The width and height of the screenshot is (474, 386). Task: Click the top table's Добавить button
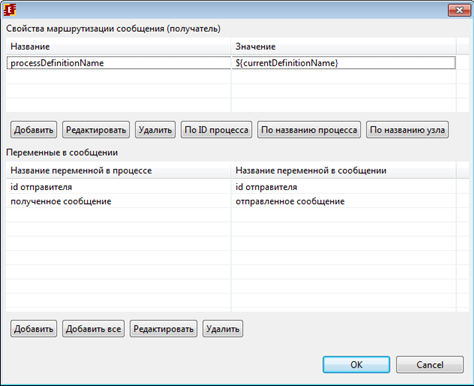pos(34,130)
